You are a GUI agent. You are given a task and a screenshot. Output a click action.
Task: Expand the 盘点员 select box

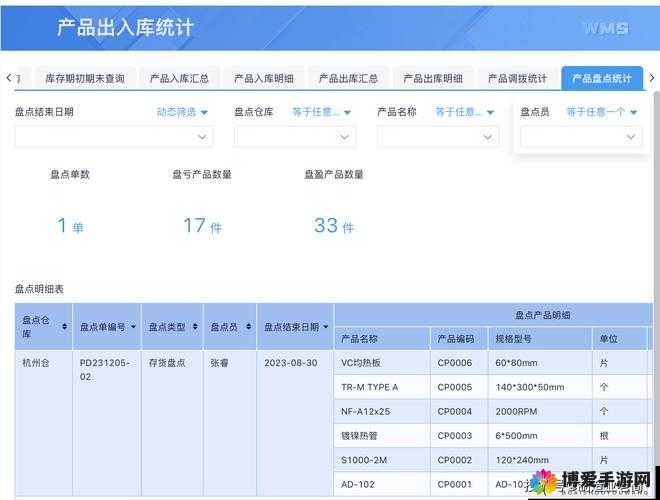coord(581,137)
